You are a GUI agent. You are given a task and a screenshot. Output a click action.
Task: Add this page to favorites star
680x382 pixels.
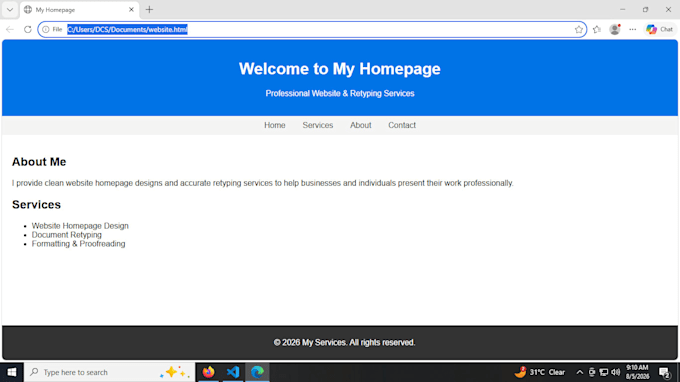(x=579, y=29)
